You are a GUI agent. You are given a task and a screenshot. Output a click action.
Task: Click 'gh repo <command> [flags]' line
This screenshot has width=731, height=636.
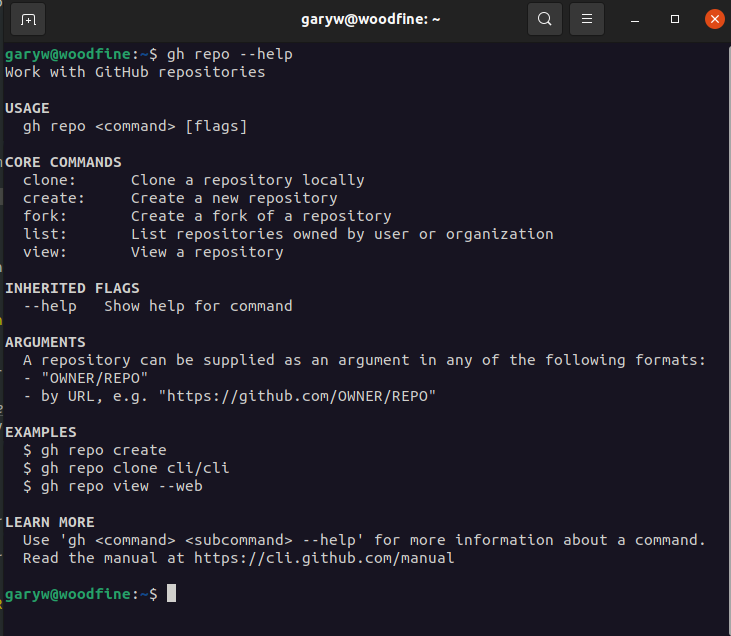coord(135,126)
